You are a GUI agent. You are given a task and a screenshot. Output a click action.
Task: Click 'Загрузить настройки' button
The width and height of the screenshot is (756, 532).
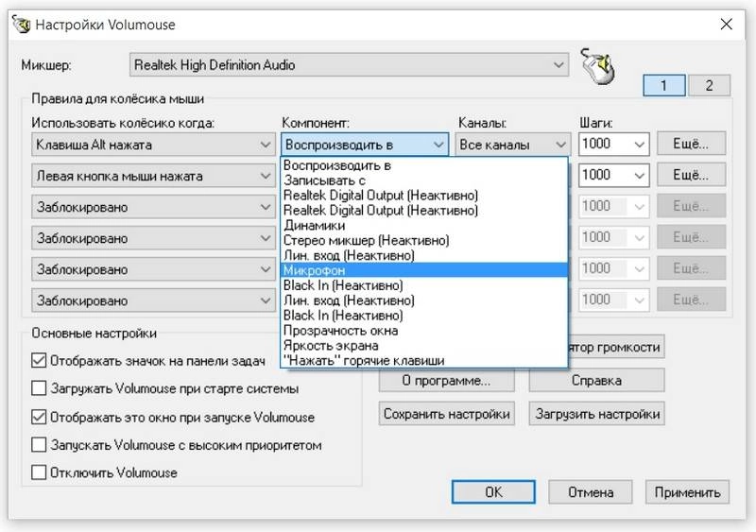click(x=597, y=414)
